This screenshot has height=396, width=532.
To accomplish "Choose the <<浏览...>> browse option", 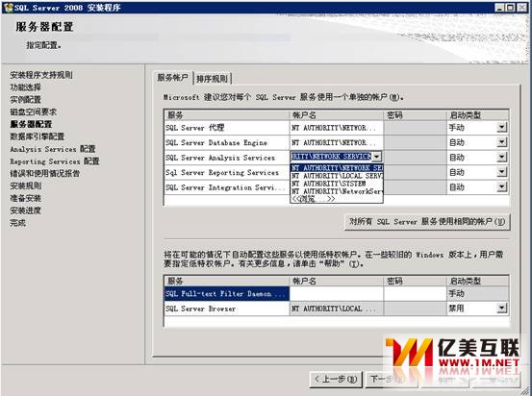I will (337, 199).
